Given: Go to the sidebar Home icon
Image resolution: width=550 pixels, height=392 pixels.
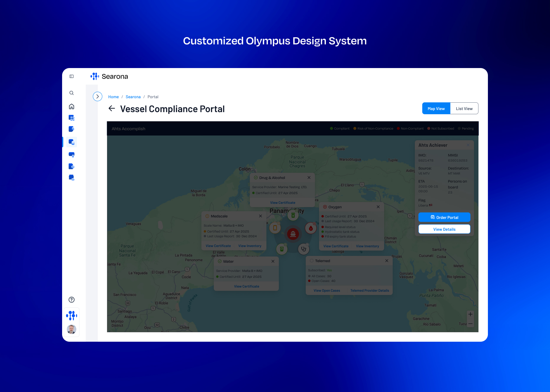Looking at the screenshot, I should pyautogui.click(x=72, y=107).
